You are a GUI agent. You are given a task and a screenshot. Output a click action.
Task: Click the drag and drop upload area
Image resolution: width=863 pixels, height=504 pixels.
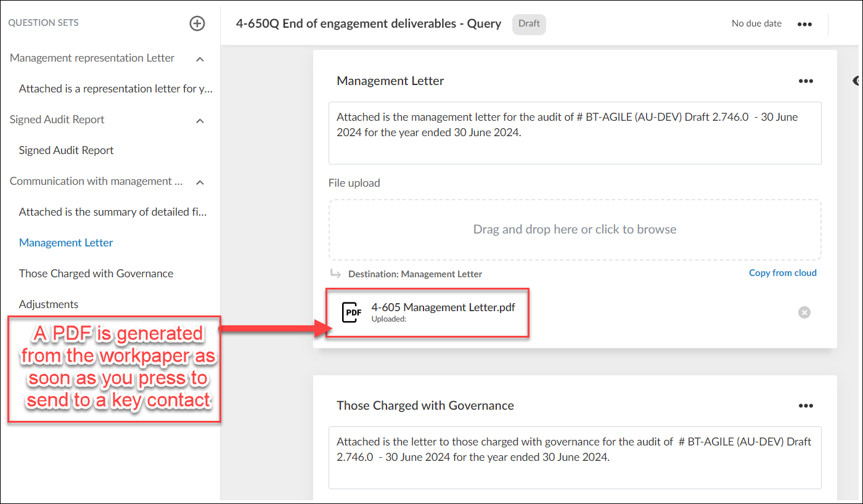pos(575,229)
